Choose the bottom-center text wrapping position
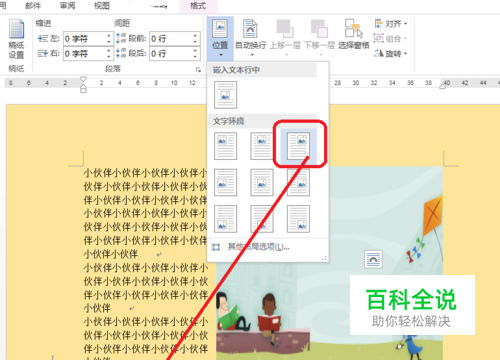Screen dimensions: 500x360 262,219
